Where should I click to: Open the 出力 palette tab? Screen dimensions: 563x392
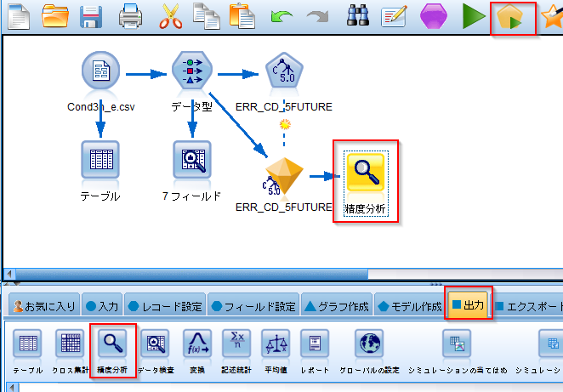pos(469,304)
